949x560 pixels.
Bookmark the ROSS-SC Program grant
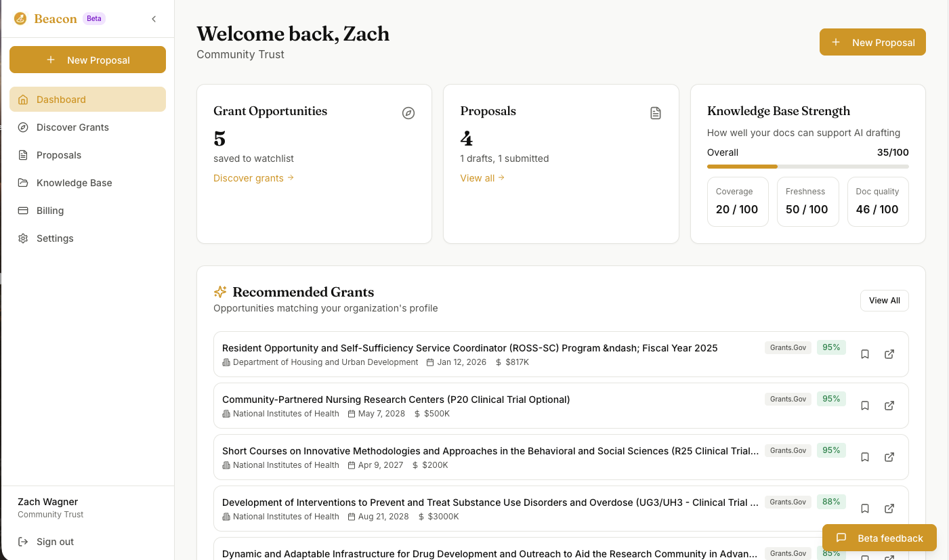coord(864,353)
